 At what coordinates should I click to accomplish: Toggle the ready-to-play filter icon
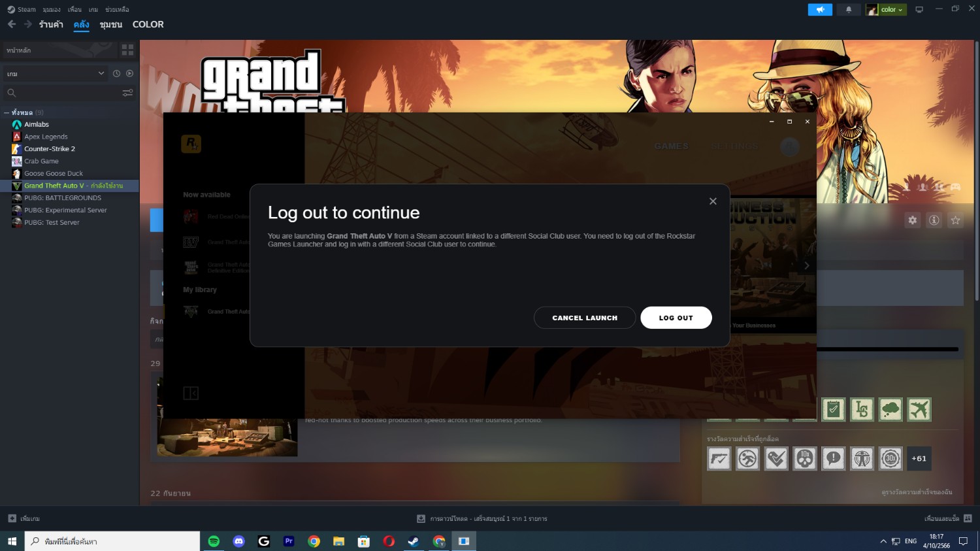(x=129, y=74)
